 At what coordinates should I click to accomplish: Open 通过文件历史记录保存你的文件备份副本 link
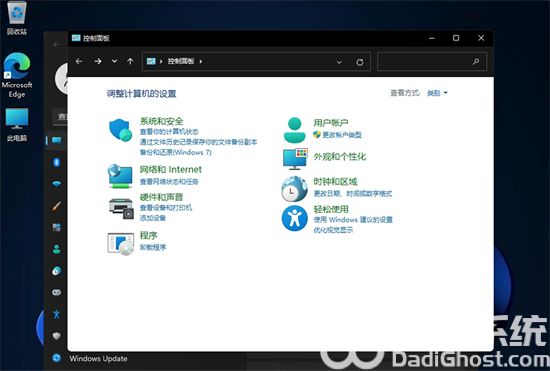point(199,142)
